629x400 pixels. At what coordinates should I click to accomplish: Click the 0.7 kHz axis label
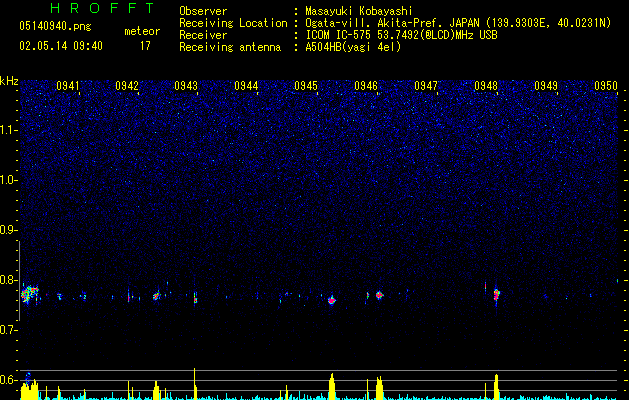[9, 330]
